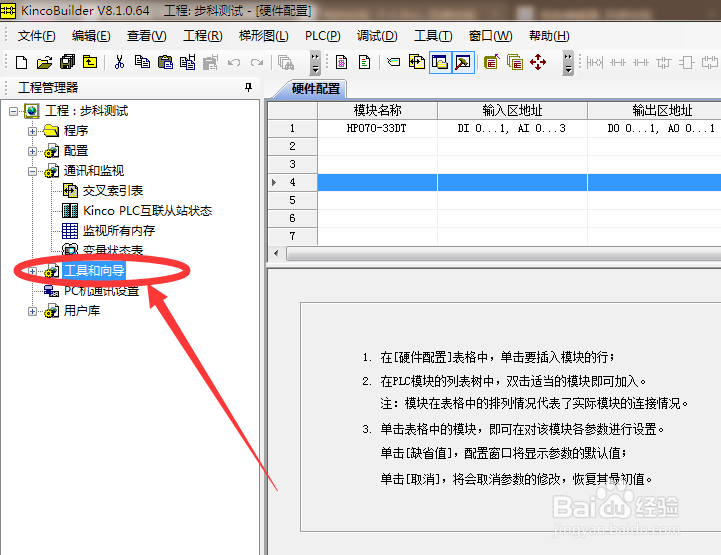Open the PC communication settings item
This screenshot has height=555, width=721.
click(x=101, y=291)
